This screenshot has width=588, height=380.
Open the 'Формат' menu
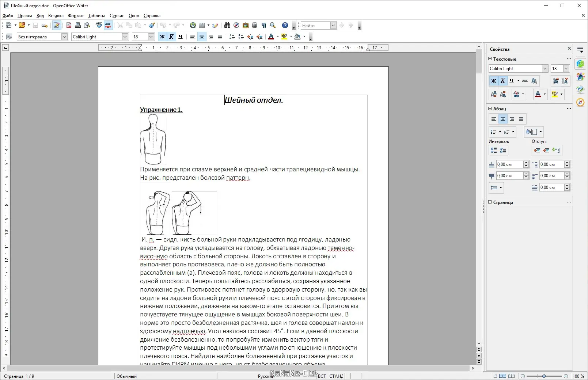tap(76, 16)
